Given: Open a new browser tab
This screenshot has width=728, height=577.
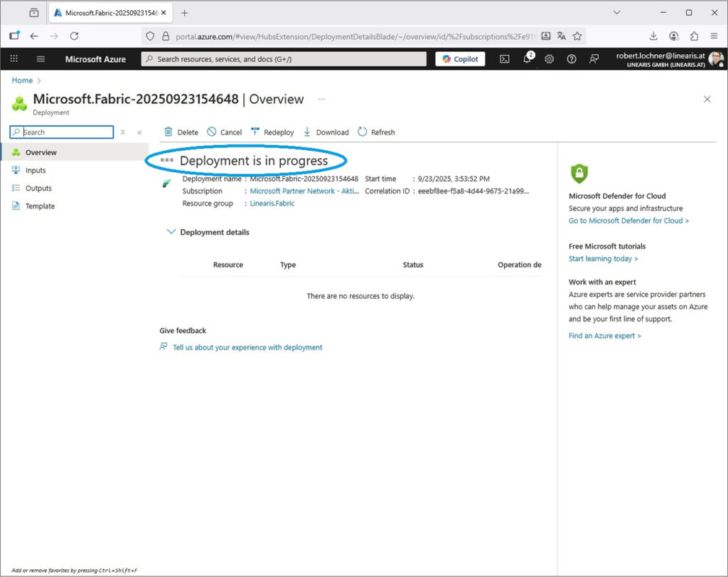Looking at the screenshot, I should [184, 13].
